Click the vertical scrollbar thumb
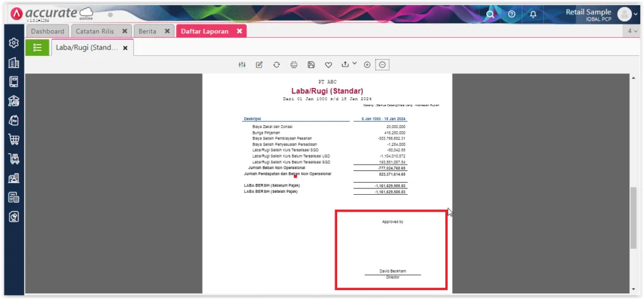The height and width of the screenshot is (299, 644). tap(633, 217)
